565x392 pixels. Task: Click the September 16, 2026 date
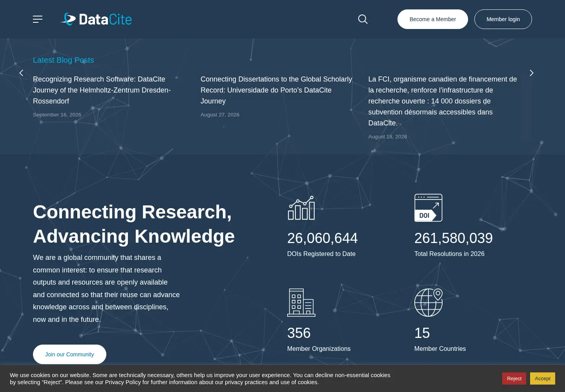[57, 115]
